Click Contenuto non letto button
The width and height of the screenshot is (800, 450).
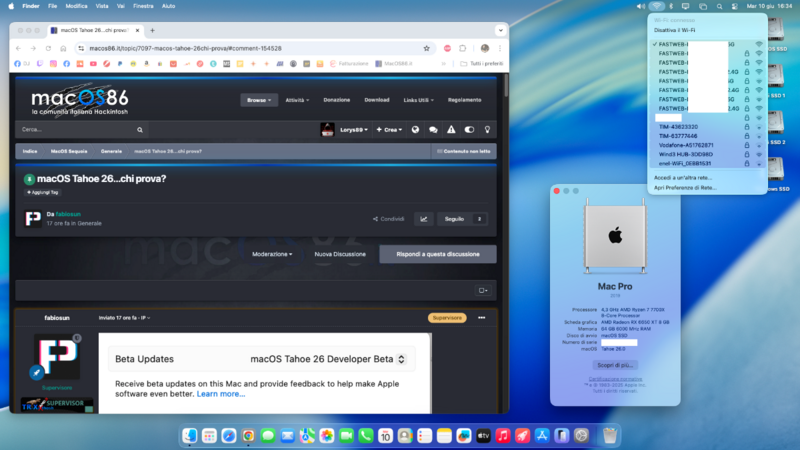[464, 152]
